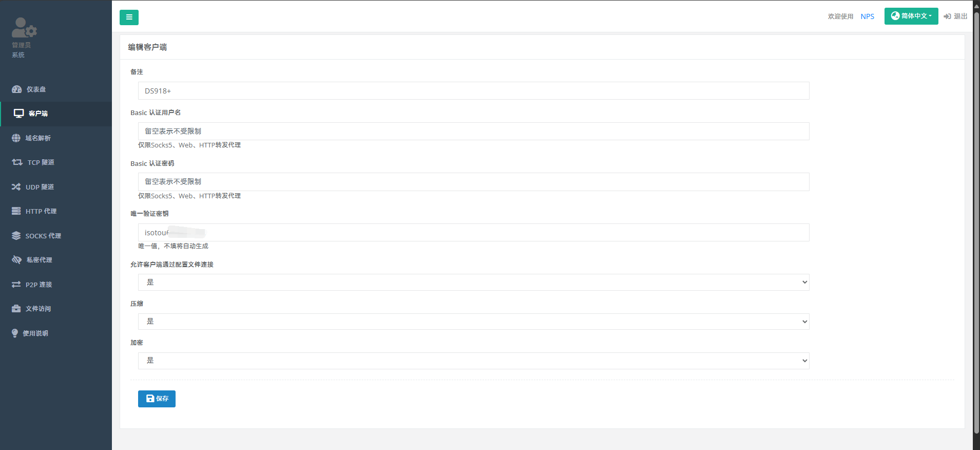Open the 私密代理 menu item
Viewport: 980px width, 450px height.
coord(39,260)
